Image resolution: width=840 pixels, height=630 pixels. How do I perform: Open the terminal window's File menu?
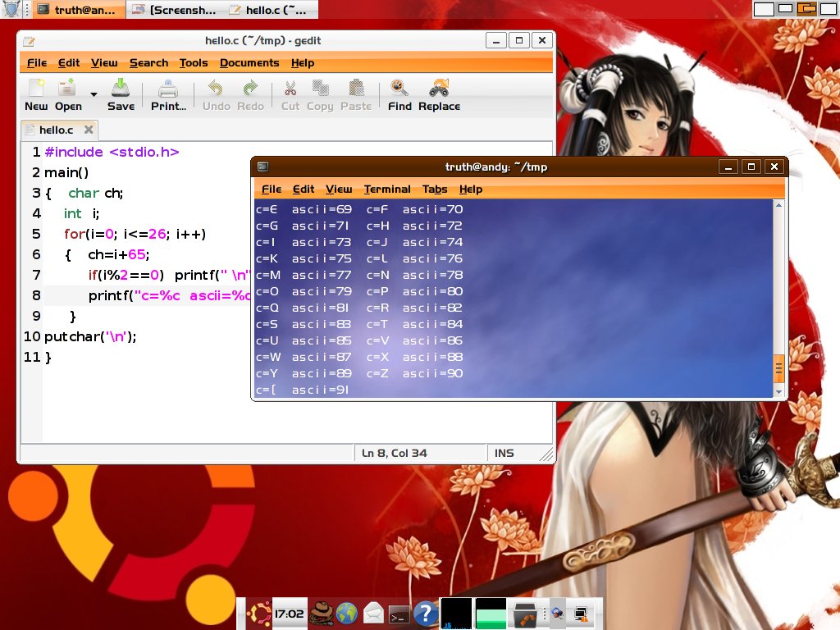pyautogui.click(x=271, y=189)
